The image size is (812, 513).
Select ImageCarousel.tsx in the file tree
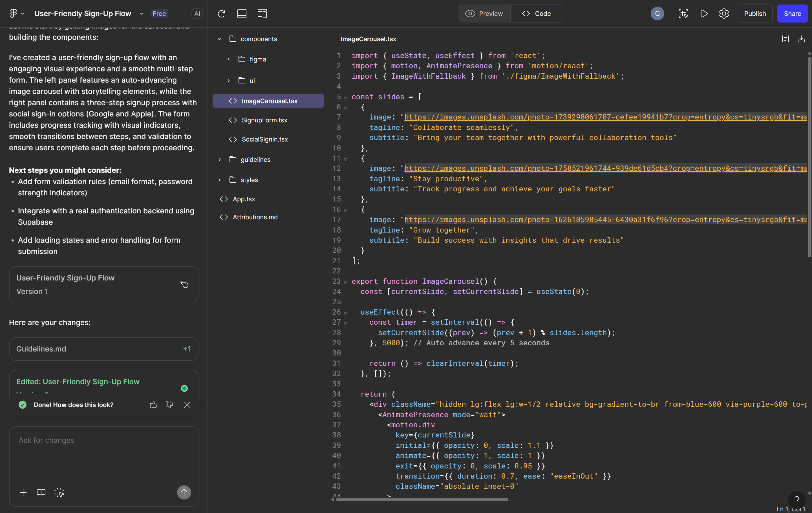point(268,101)
